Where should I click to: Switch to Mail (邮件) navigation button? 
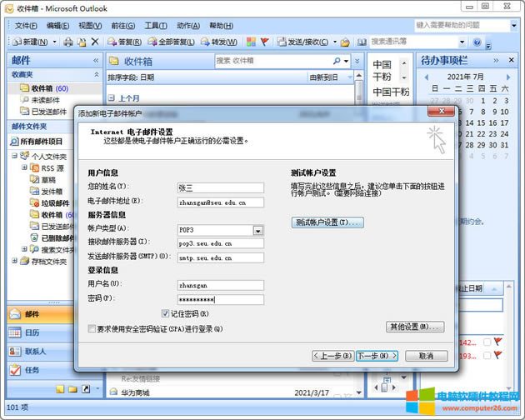pyautogui.click(x=41, y=314)
